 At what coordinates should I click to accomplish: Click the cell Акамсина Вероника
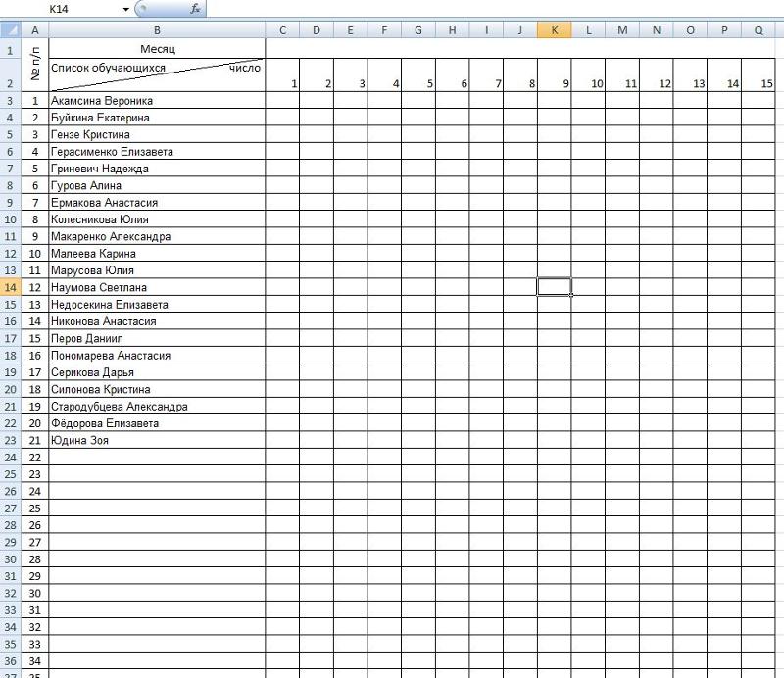click(x=157, y=101)
